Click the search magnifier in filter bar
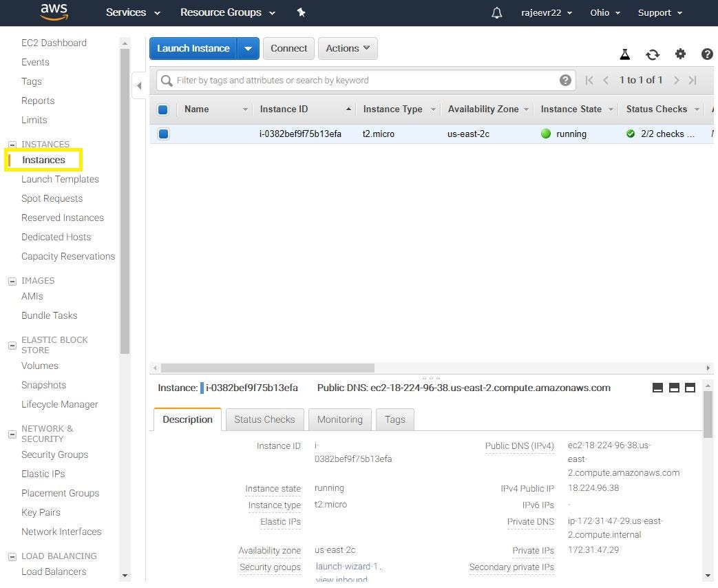 pos(166,80)
